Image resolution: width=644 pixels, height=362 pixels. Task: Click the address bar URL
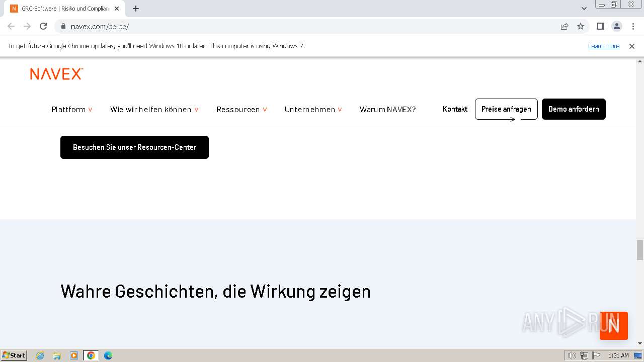point(100,26)
